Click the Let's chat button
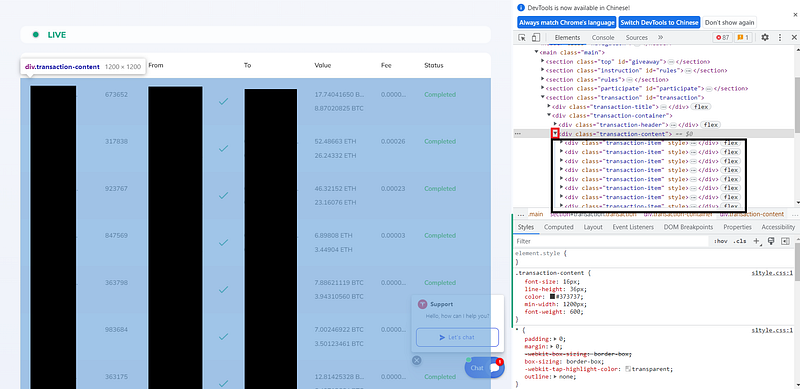Screen dimensions: 800x389 [x=457, y=337]
